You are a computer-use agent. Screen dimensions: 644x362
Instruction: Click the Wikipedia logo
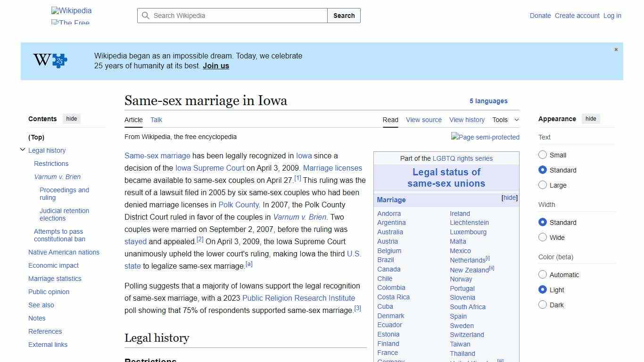click(71, 10)
